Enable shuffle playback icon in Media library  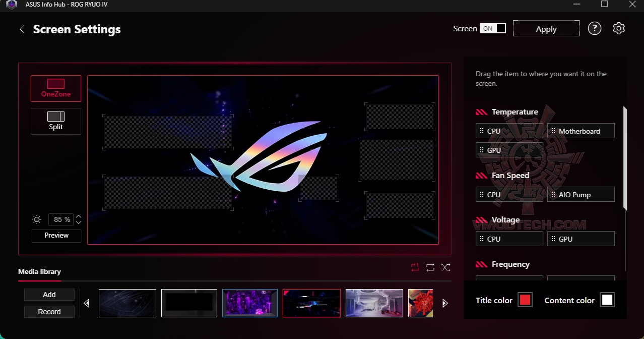[446, 267]
